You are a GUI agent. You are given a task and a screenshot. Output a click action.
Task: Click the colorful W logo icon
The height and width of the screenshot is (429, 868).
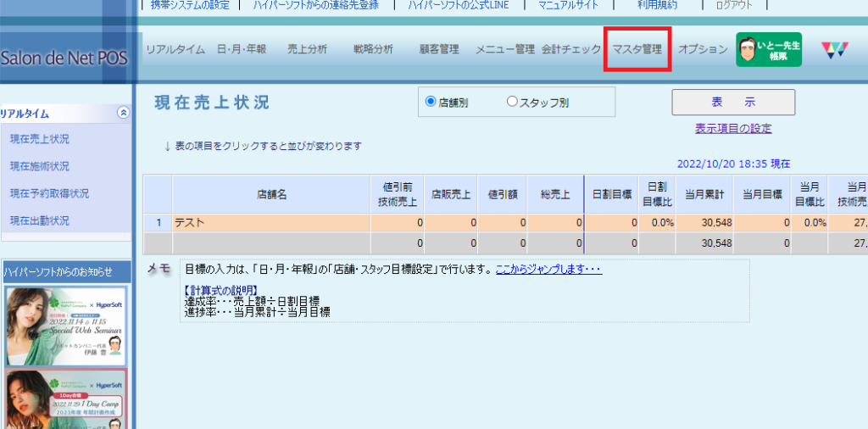click(x=835, y=49)
